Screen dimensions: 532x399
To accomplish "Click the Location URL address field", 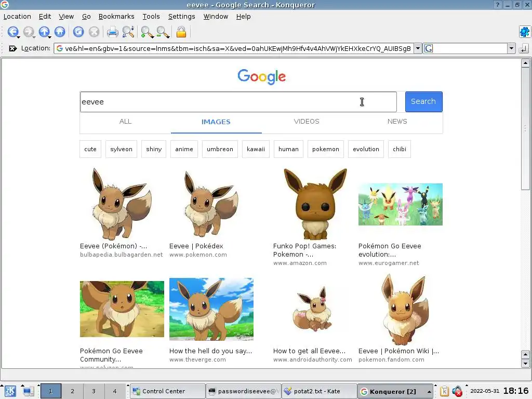I will (x=234, y=48).
